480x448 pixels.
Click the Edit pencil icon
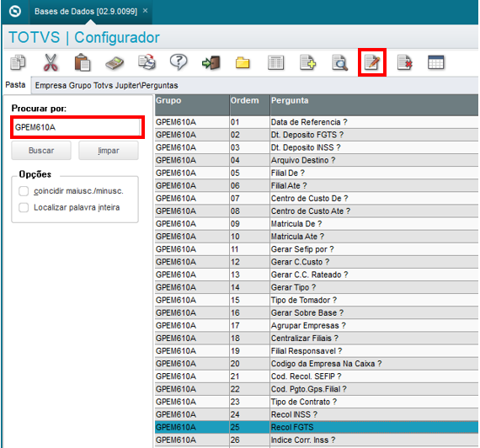coord(372,62)
